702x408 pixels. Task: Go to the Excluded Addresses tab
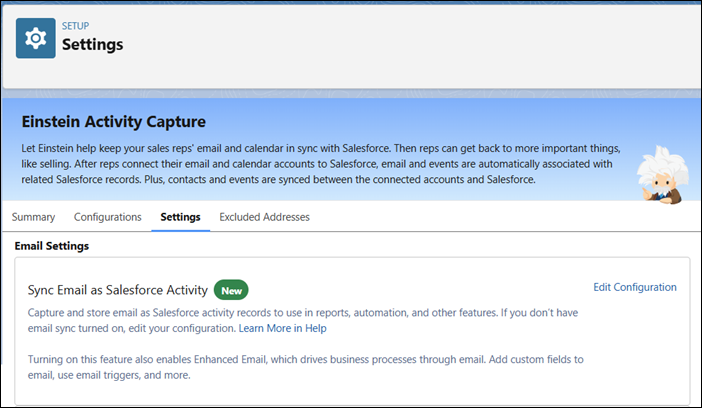point(264,217)
